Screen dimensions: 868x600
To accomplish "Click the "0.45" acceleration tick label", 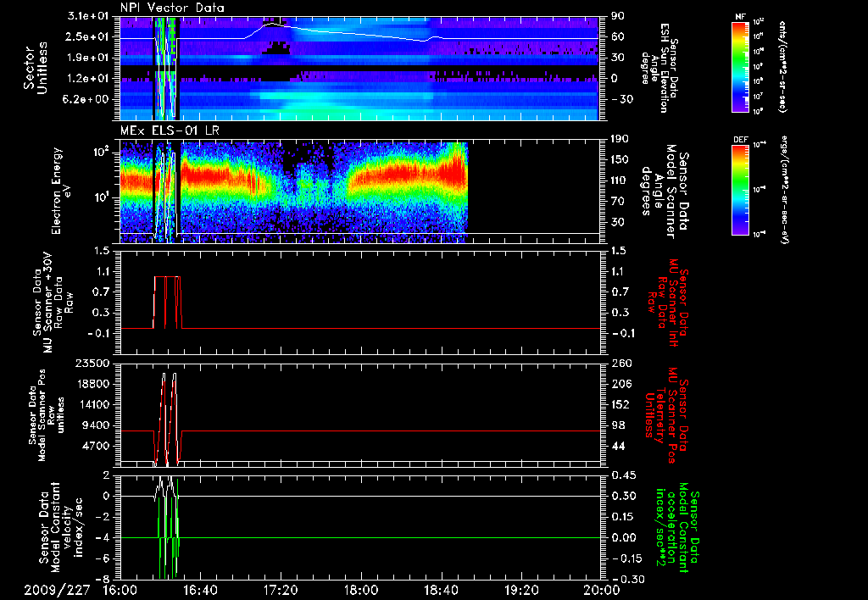I will point(623,475).
